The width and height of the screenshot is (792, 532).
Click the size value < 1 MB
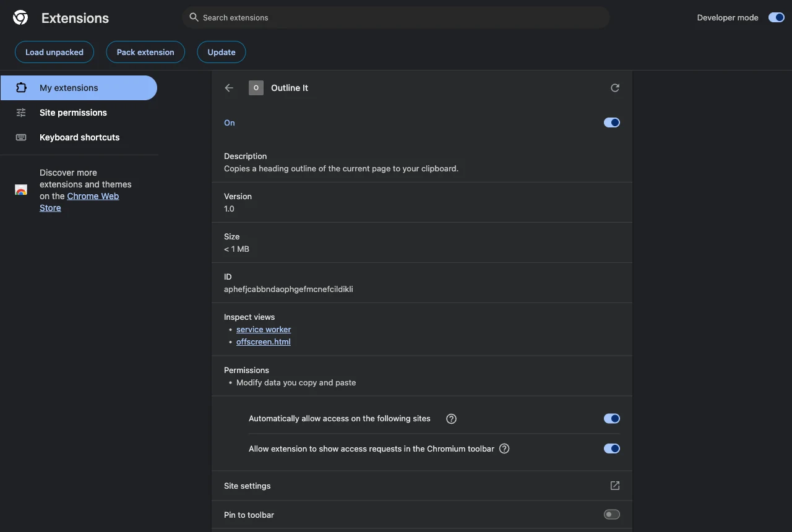tap(236, 249)
